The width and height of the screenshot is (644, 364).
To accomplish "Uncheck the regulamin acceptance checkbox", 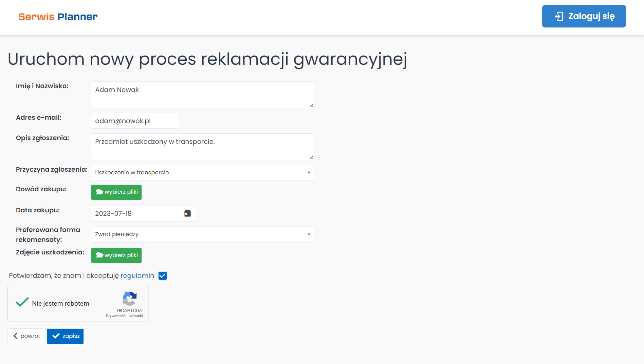I will [163, 276].
